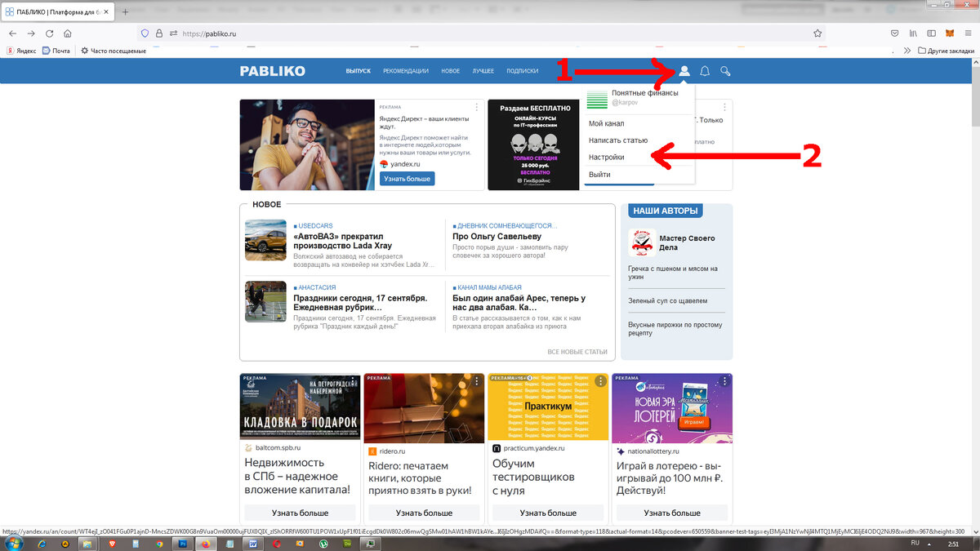The height and width of the screenshot is (551, 980).
Task: Open author Мастер Своего Дела
Action: (x=687, y=242)
